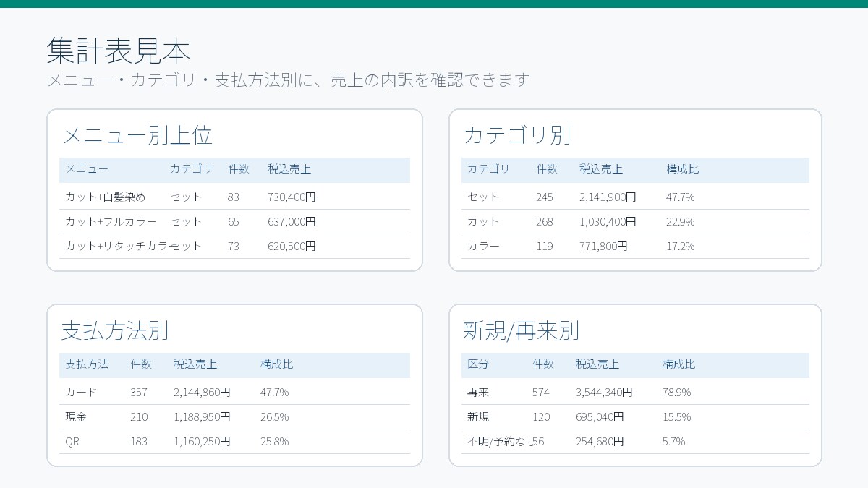Click the 支払方法別 card heading
The width and height of the screenshot is (868, 488).
click(115, 330)
